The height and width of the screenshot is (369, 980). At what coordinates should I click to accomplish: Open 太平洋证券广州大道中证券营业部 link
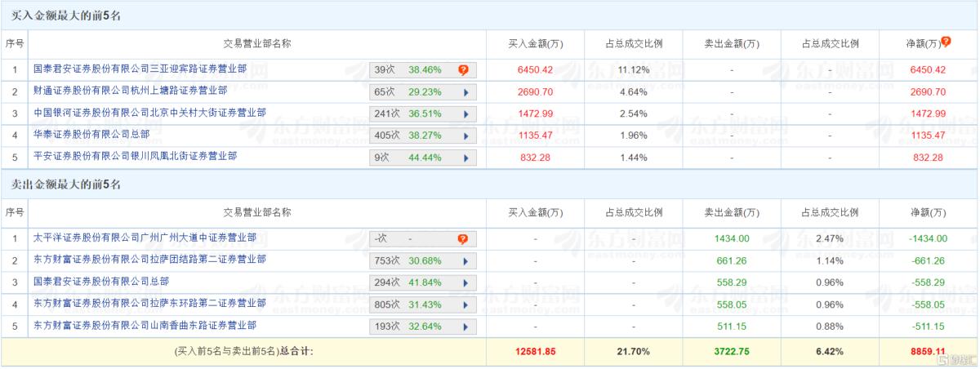click(x=144, y=238)
